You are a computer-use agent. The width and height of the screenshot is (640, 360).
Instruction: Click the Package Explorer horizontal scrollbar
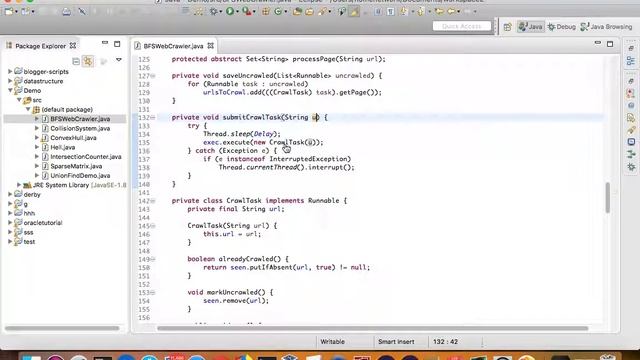coord(62,328)
